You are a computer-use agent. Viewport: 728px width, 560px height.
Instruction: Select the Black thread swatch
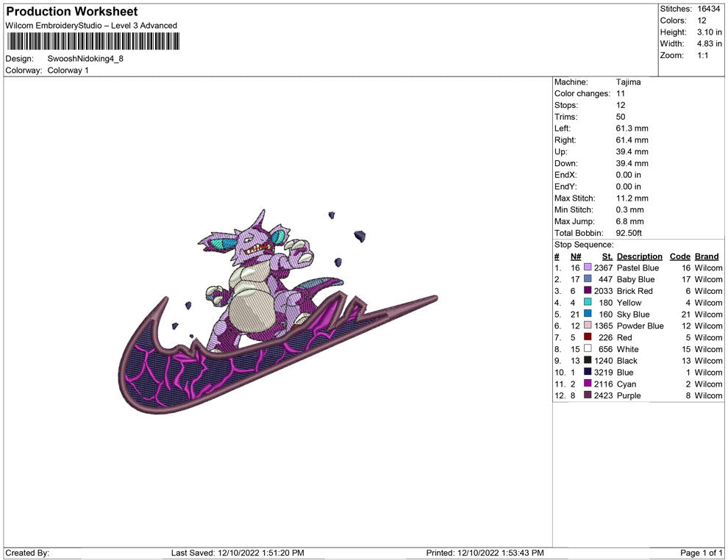pyautogui.click(x=588, y=360)
